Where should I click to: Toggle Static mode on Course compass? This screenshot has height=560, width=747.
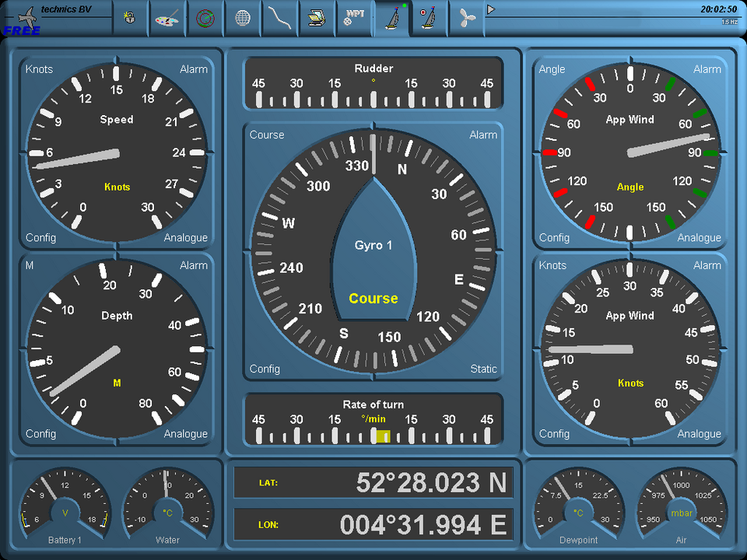483,369
